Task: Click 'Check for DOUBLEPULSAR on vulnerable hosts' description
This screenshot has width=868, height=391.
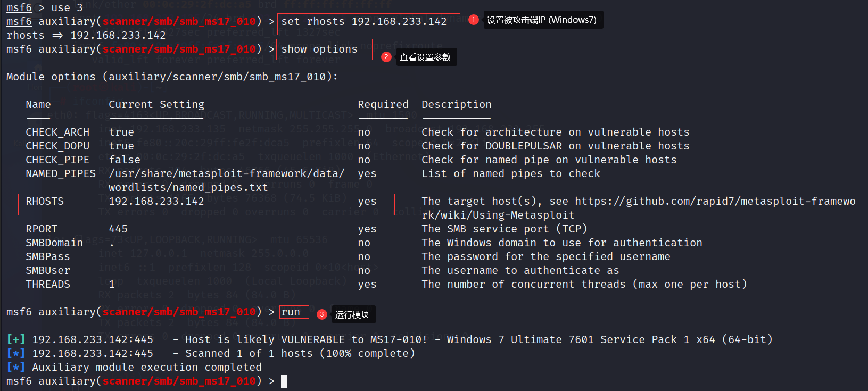Action: [556, 146]
